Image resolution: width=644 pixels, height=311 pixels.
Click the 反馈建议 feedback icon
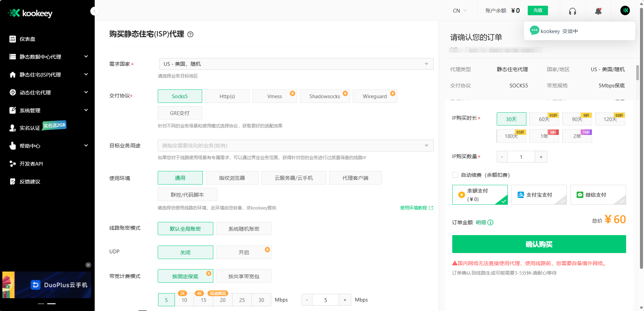point(12,181)
